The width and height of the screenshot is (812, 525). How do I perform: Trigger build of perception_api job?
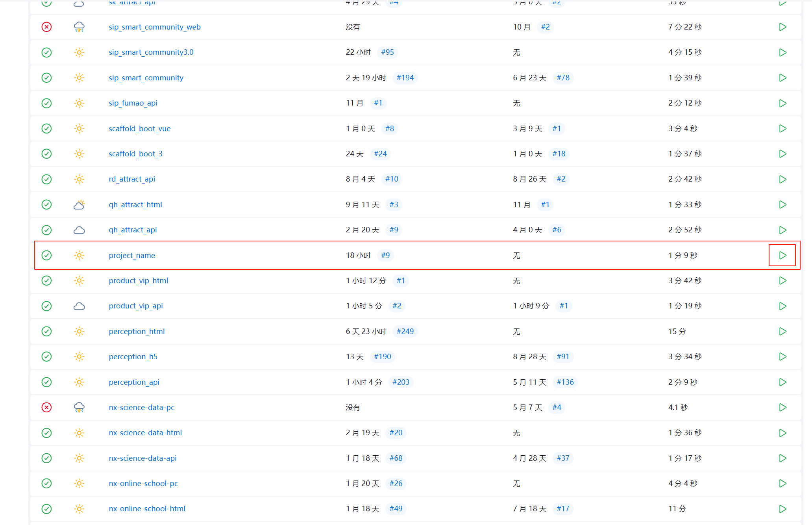click(x=782, y=382)
